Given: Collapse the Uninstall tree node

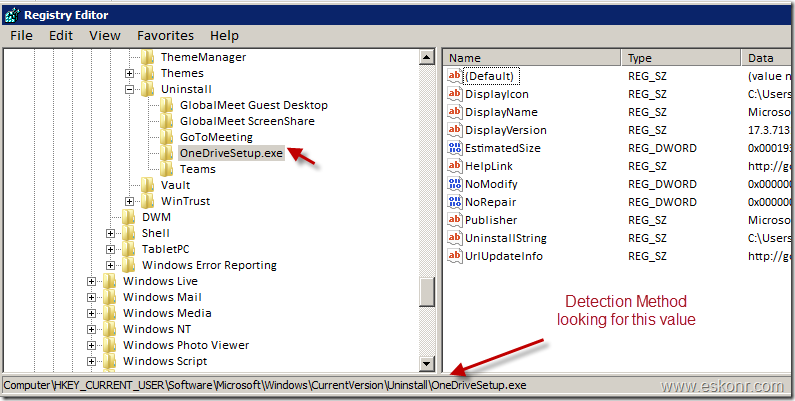Looking at the screenshot, I should click(x=129, y=89).
